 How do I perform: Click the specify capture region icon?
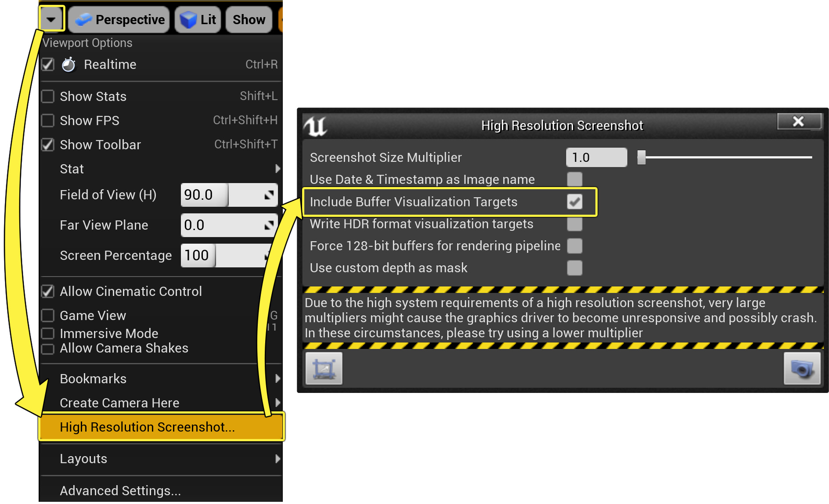[324, 369]
